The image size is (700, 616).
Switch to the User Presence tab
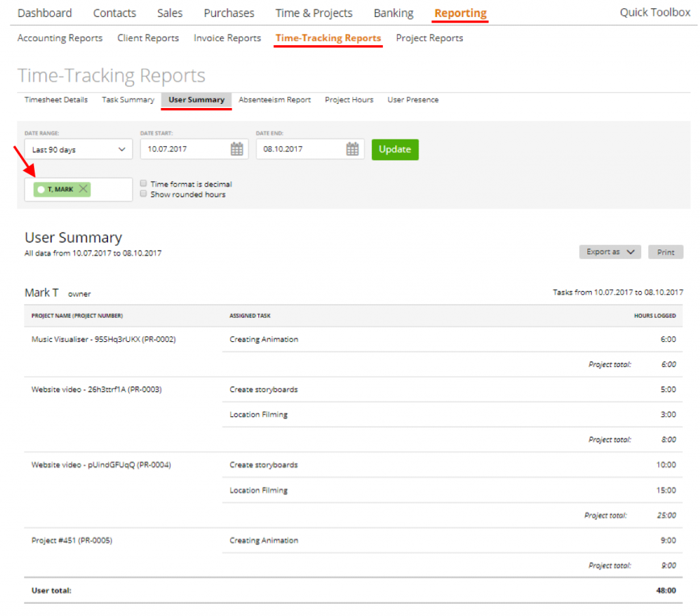[413, 100]
